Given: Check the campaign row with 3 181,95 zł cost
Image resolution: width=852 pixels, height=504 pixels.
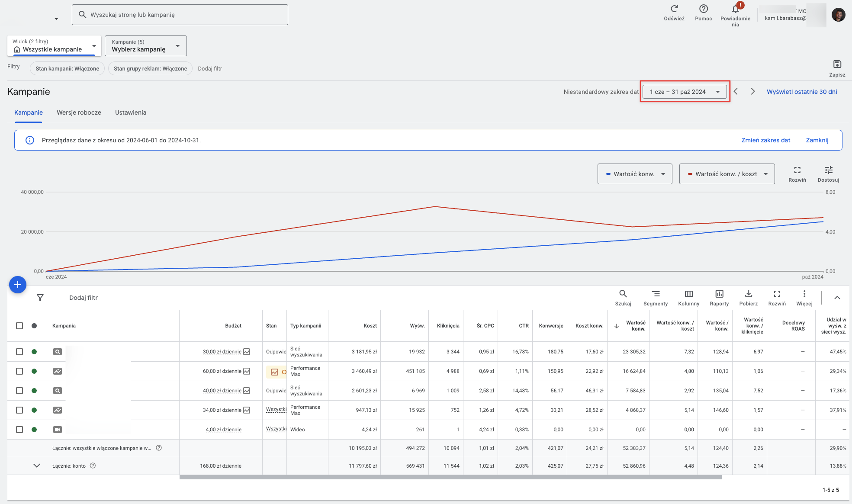Looking at the screenshot, I should click(x=19, y=352).
